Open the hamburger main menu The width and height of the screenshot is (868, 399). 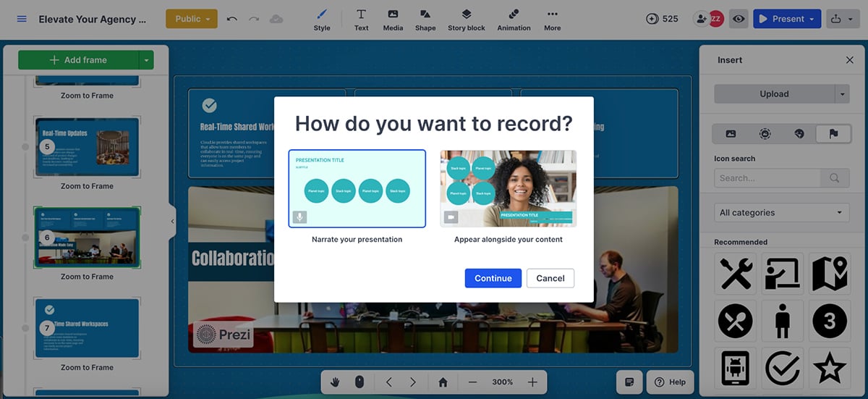click(x=21, y=19)
